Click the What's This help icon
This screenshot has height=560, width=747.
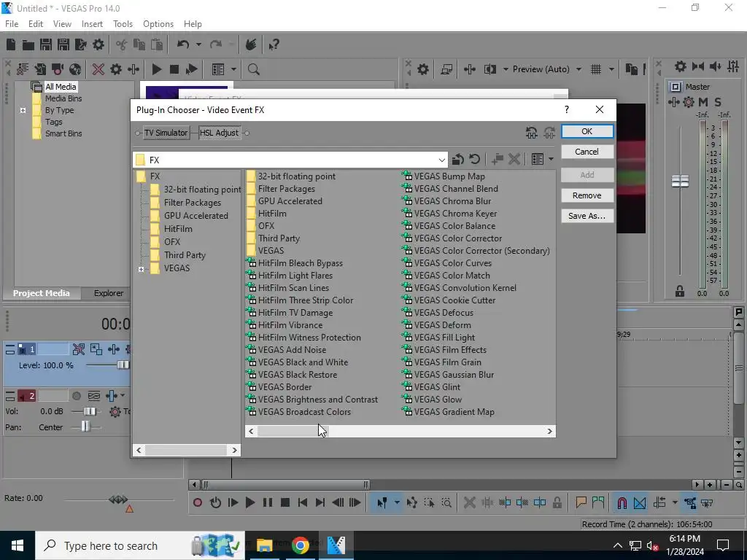[x=274, y=44]
